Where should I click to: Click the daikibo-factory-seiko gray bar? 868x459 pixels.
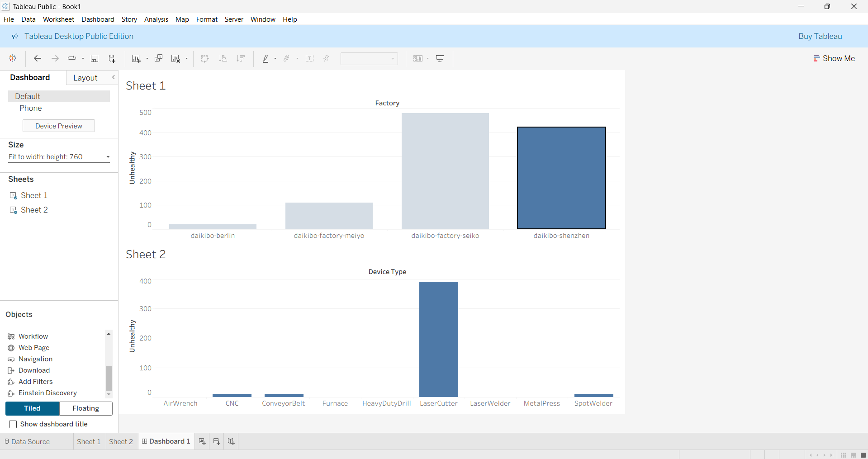[x=445, y=171]
